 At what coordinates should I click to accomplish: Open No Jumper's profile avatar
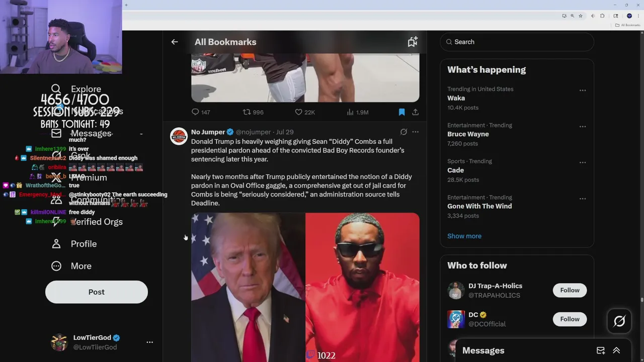coord(179,136)
